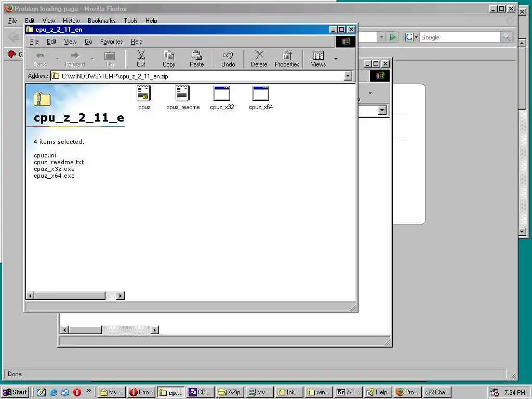Click the Copy toolbar icon
This screenshot has height=399, width=532.
click(169, 59)
